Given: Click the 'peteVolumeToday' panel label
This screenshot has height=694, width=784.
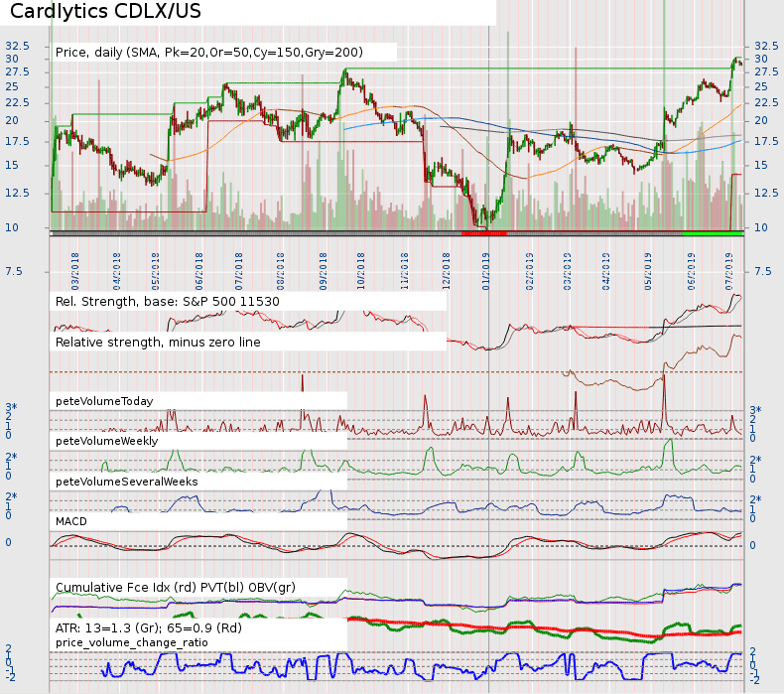Looking at the screenshot, I should click(x=104, y=401).
